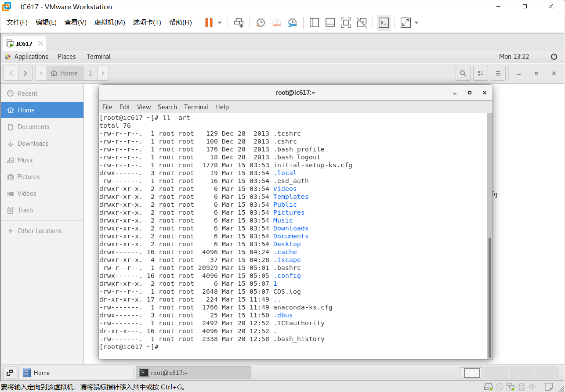
Task: Toggle the VMware library sidebar view
Action: click(x=314, y=22)
